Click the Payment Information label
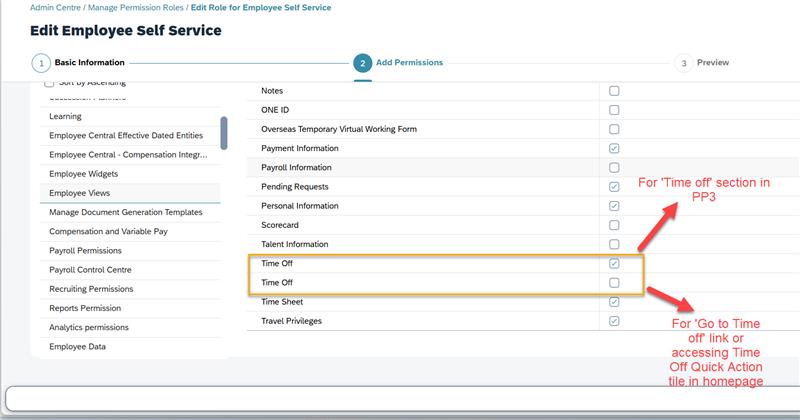This screenshot has height=420, width=800. 299,149
